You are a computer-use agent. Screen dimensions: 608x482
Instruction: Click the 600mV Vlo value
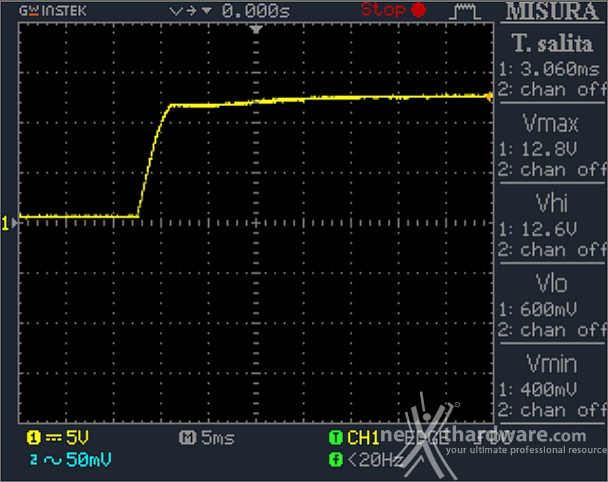coord(548,309)
